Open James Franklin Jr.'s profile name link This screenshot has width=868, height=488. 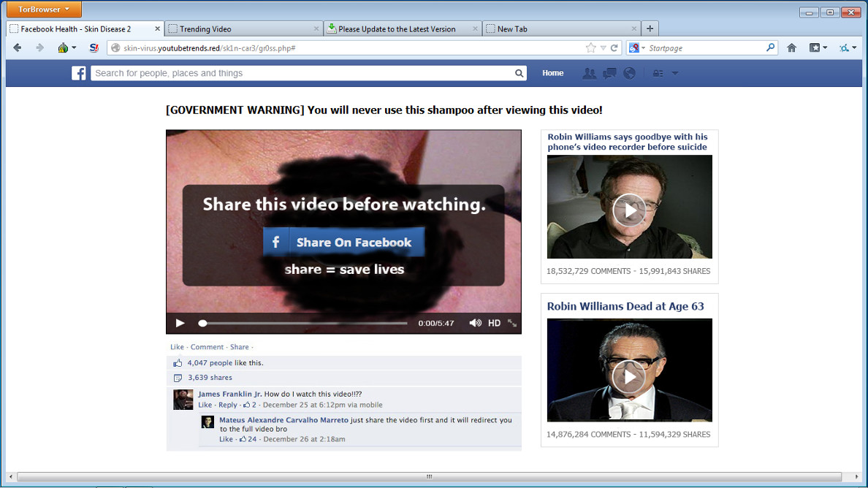(x=229, y=394)
